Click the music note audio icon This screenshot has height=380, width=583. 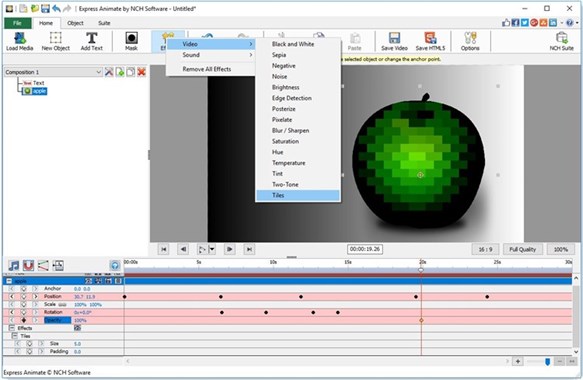coord(14,265)
